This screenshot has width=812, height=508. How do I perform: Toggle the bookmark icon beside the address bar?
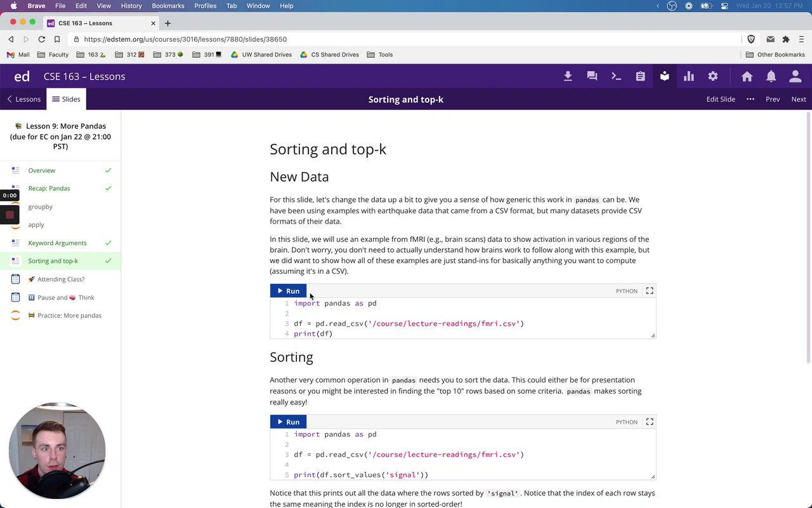[57, 39]
